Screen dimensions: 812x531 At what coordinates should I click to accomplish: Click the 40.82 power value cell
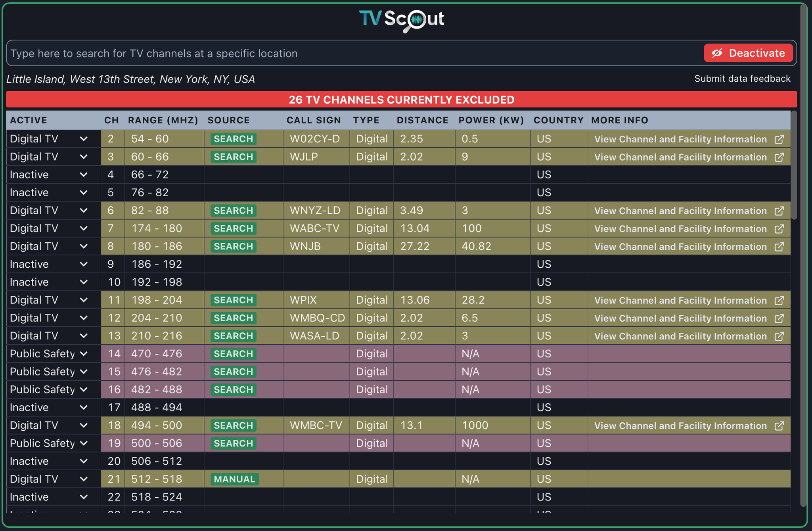click(x=493, y=246)
